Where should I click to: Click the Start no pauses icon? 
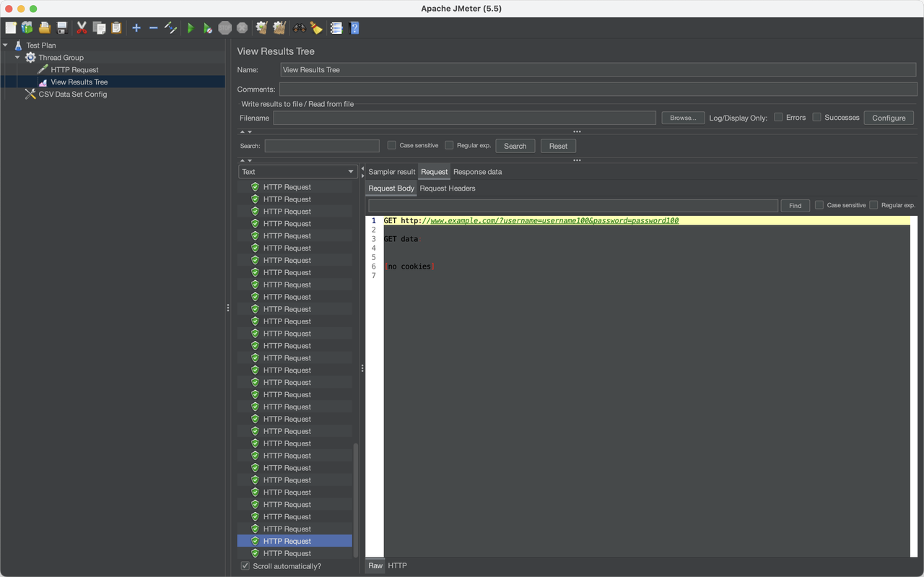(208, 28)
